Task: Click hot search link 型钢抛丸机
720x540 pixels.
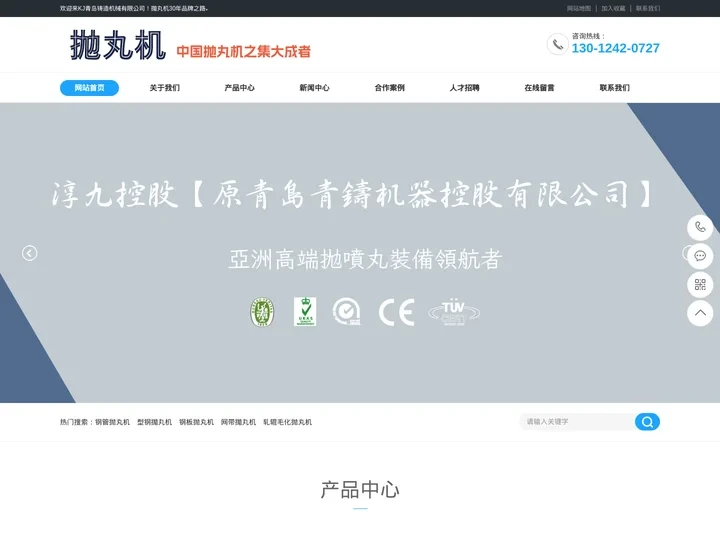Action: [154, 422]
